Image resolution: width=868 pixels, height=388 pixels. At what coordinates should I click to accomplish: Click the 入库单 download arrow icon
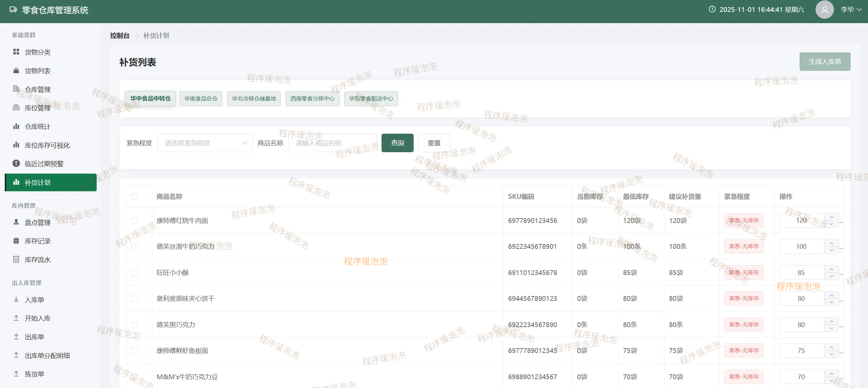tap(16, 300)
